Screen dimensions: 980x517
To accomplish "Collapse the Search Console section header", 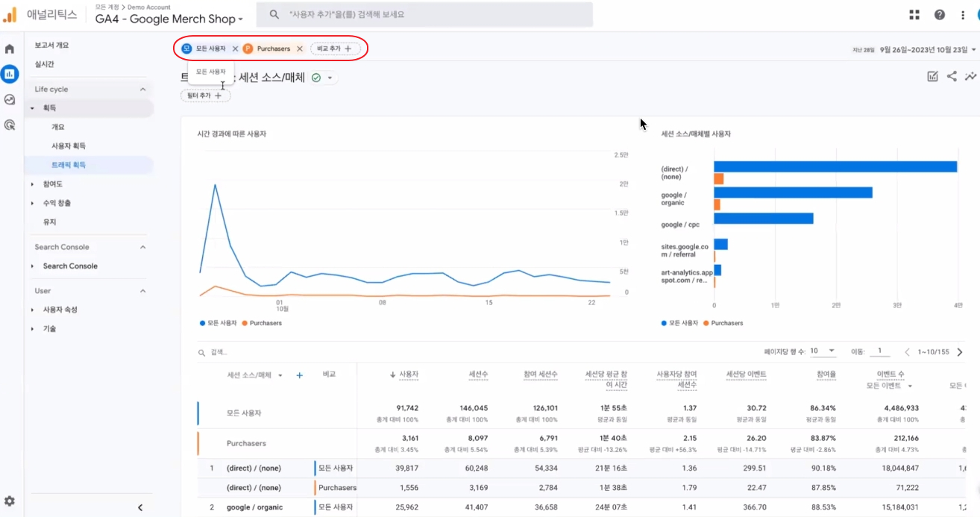I will (143, 247).
